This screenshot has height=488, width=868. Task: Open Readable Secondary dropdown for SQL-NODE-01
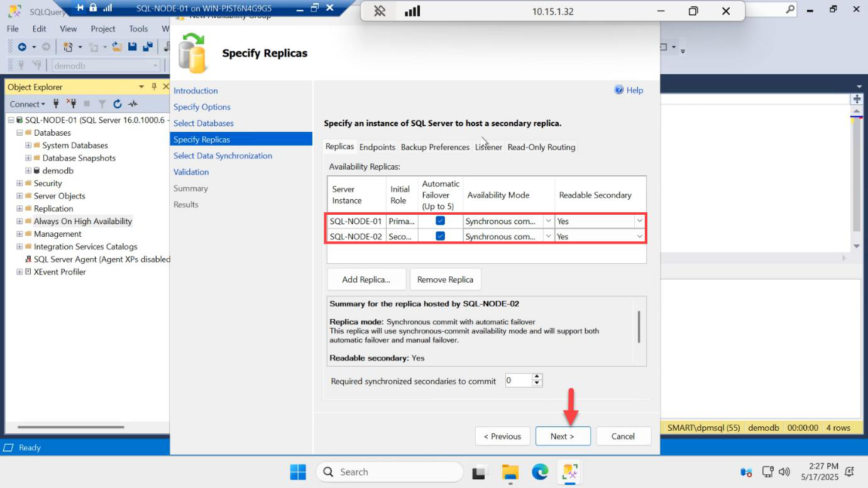coord(639,221)
